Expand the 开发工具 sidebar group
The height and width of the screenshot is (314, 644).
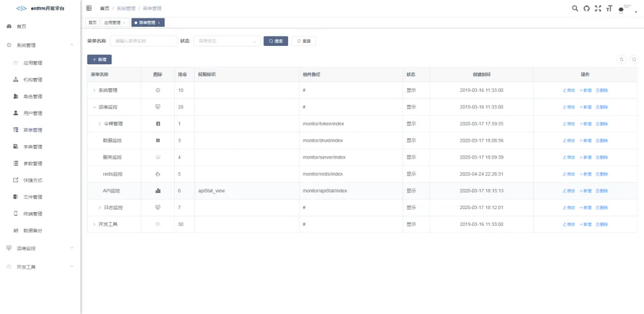[x=40, y=267]
